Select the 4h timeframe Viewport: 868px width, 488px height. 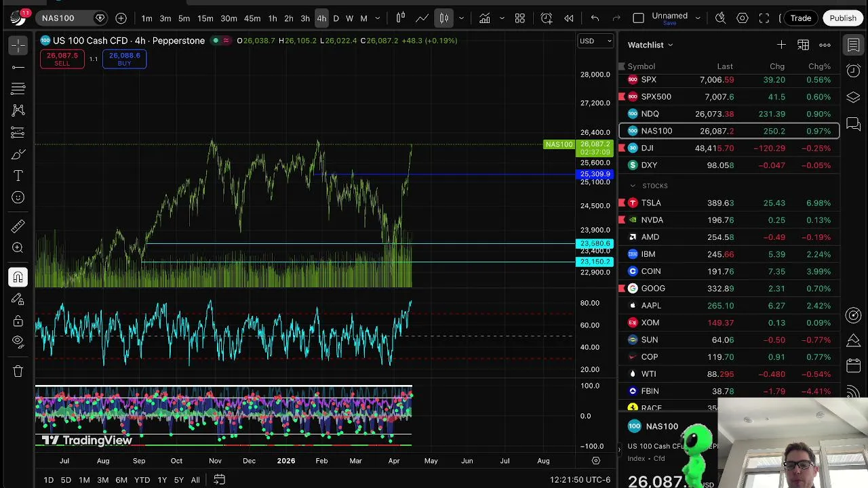321,18
